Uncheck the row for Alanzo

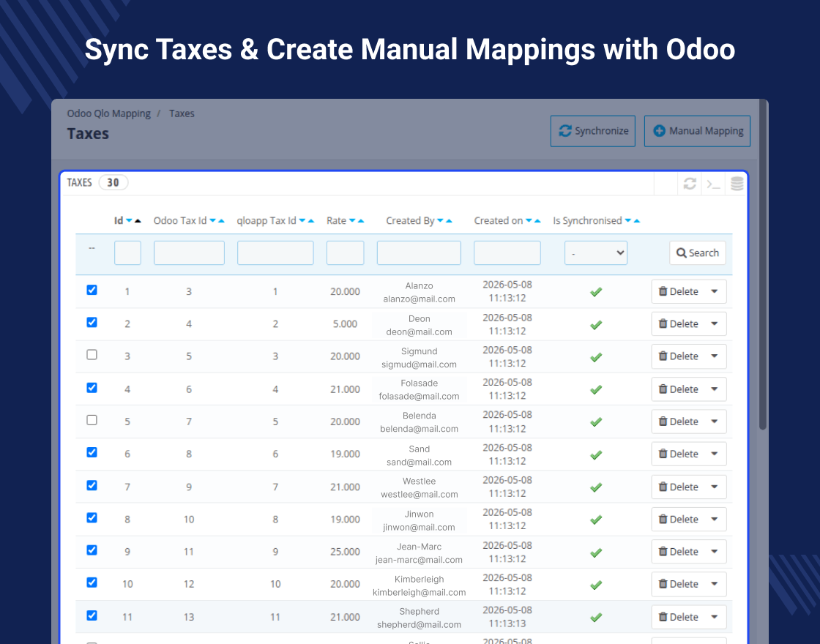point(92,290)
